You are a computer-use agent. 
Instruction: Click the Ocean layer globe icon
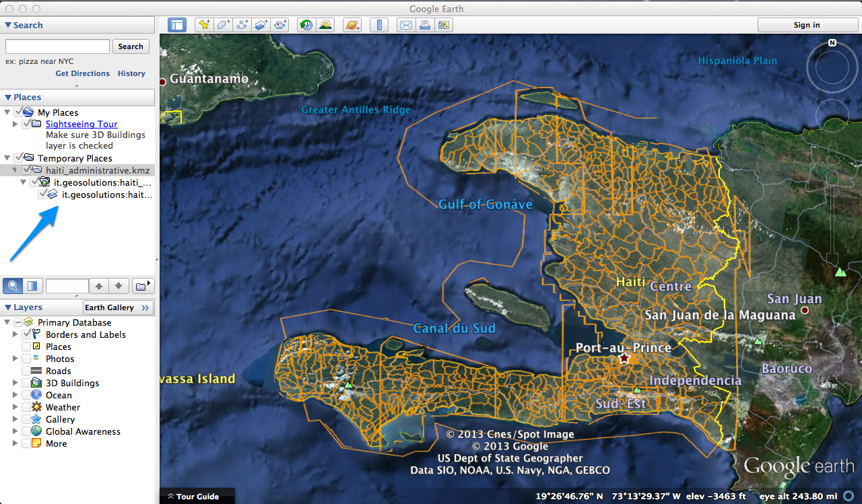(36, 395)
